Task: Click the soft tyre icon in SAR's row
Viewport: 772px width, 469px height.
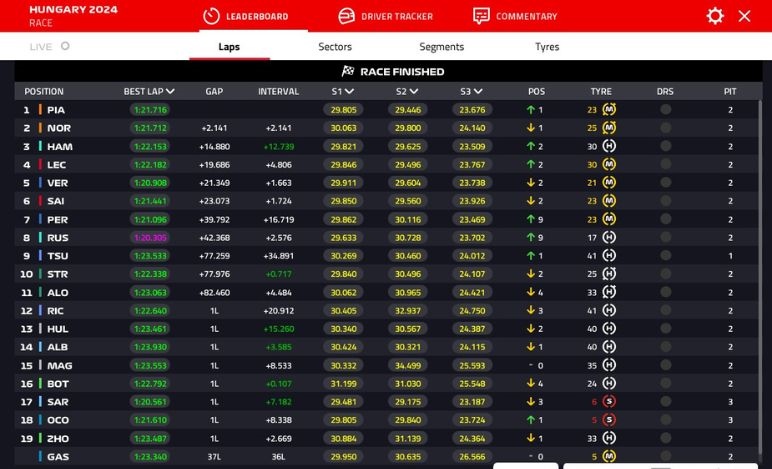Action: (609, 402)
